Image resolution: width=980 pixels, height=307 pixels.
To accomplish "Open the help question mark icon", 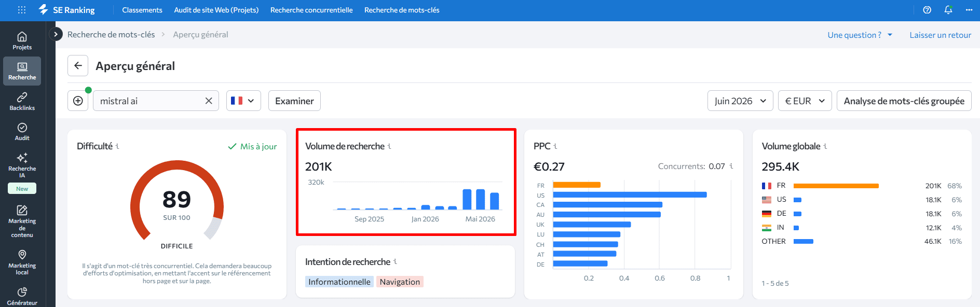I will click(927, 10).
